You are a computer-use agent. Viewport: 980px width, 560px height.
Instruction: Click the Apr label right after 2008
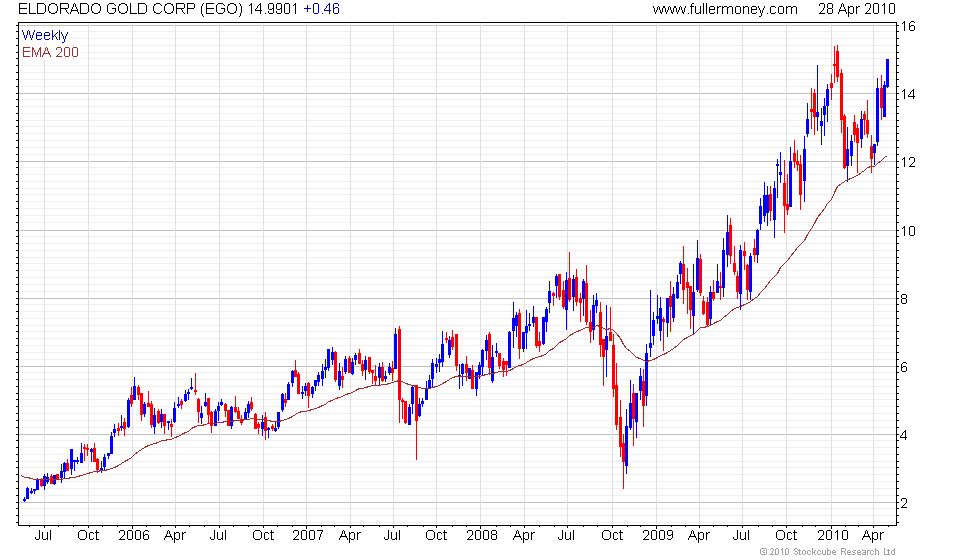click(524, 536)
